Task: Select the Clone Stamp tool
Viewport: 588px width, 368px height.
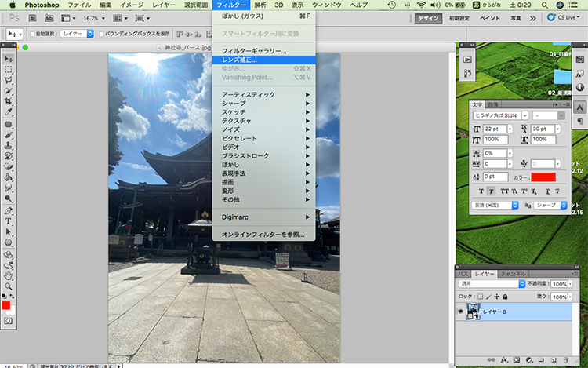Action: click(x=9, y=145)
